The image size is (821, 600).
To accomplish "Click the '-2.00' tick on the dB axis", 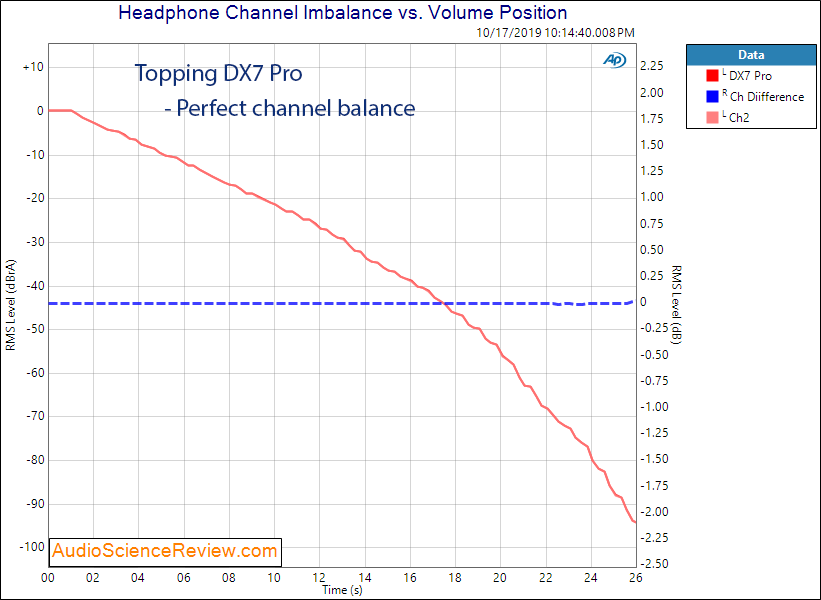I will click(x=654, y=512).
